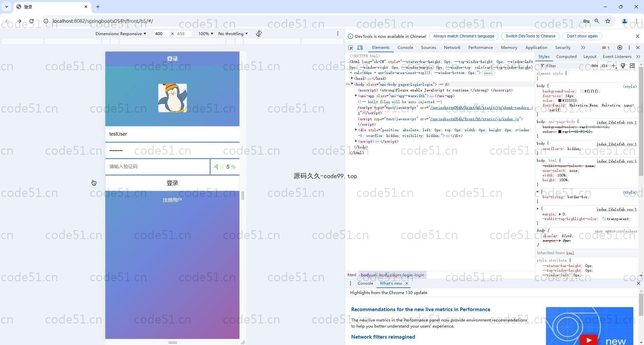Screen dimensions: 644x345
Task: Switch to the Console tab
Action: coord(405,48)
